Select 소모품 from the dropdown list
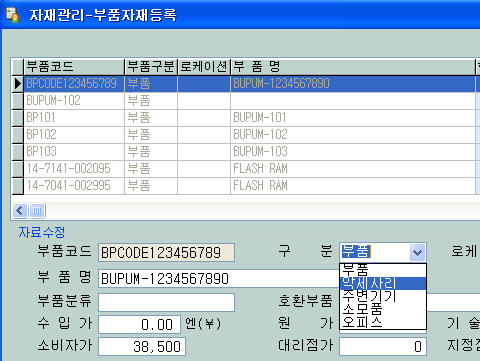This screenshot has width=480, height=361. (x=383, y=309)
